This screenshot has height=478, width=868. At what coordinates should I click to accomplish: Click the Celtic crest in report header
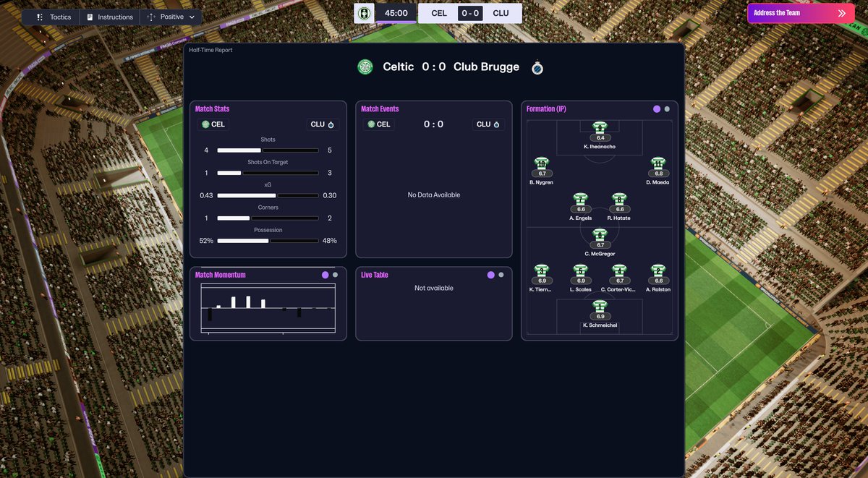click(365, 67)
